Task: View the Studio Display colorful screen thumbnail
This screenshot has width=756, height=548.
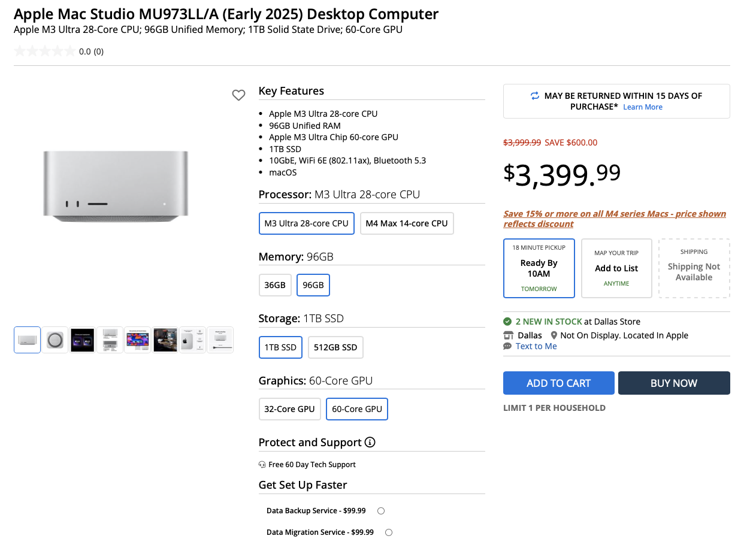Action: 138,340
